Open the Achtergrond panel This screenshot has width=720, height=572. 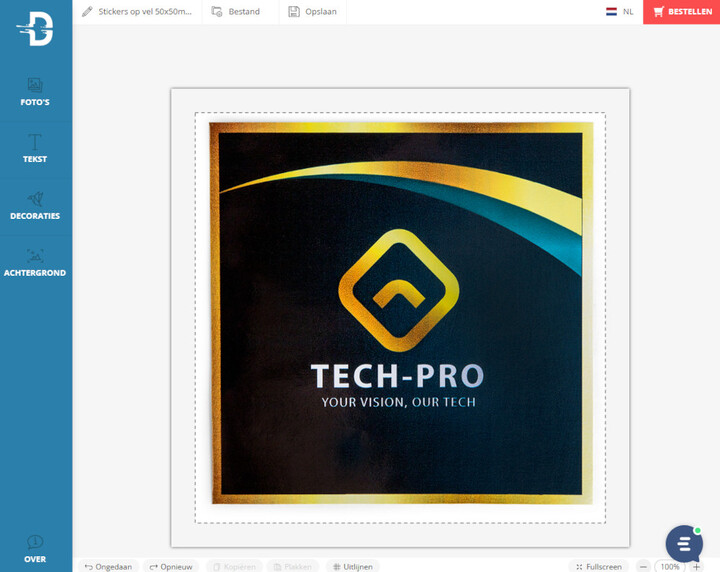[x=35, y=263]
